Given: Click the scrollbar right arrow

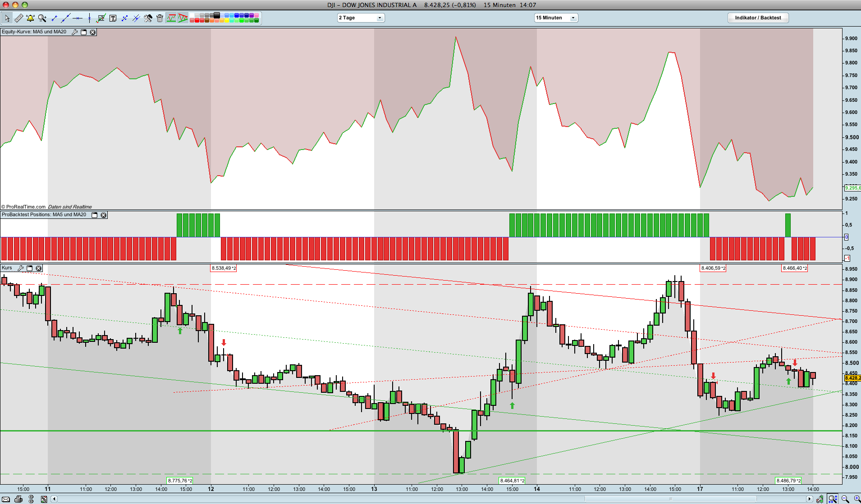Looking at the screenshot, I should tap(810, 499).
